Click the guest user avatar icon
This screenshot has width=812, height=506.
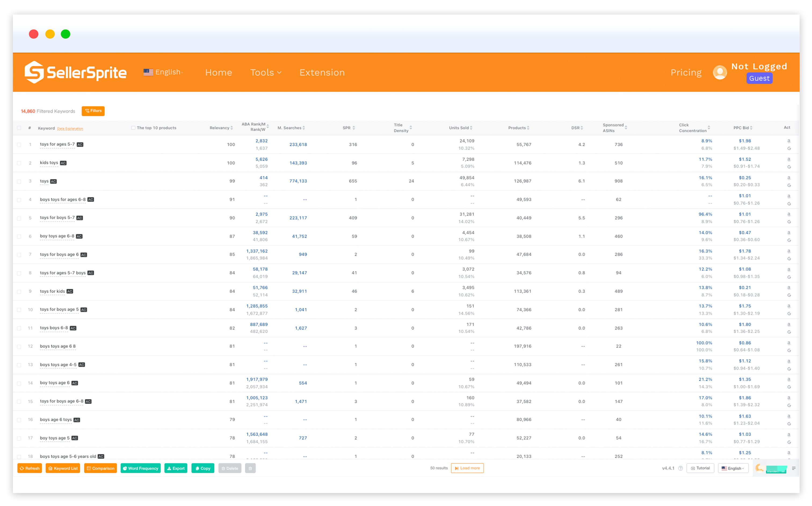(720, 72)
